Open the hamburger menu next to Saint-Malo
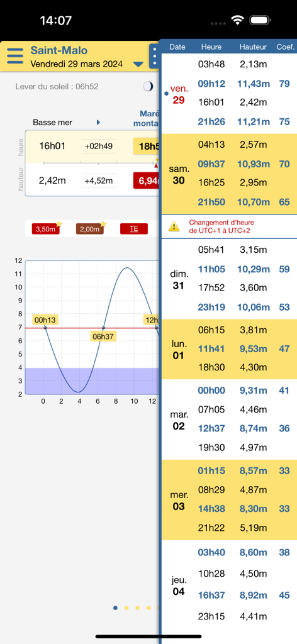This screenshot has height=644, width=297. coord(15,56)
